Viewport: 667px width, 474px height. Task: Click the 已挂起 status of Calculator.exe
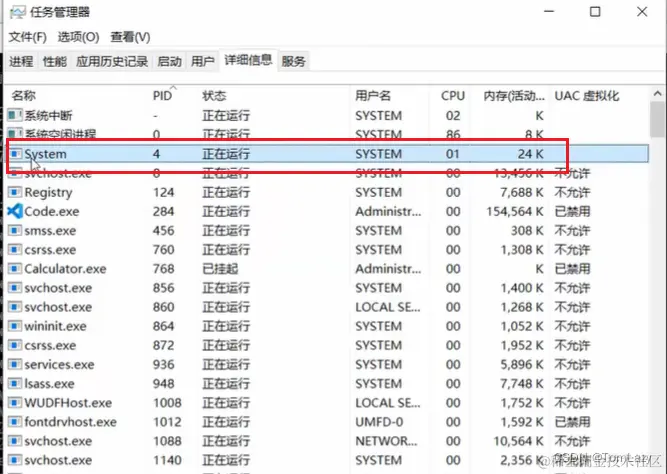click(x=220, y=269)
